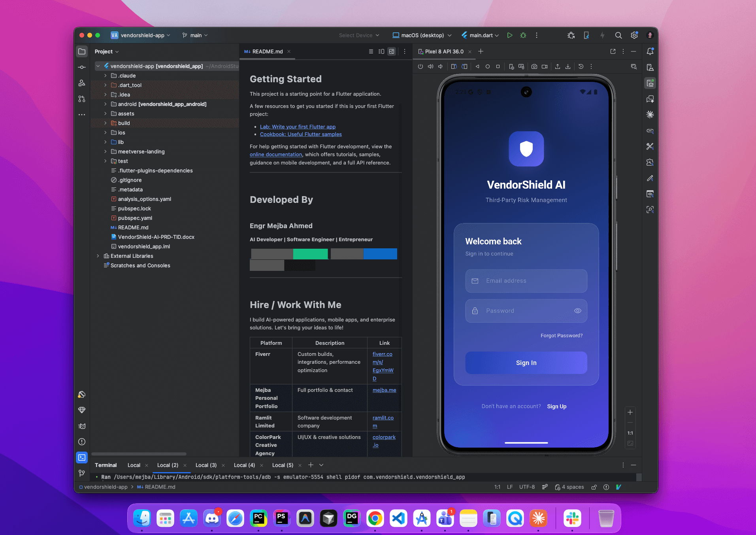The width and height of the screenshot is (756, 535).
Task: Run the app with the green Run icon
Action: (509, 35)
